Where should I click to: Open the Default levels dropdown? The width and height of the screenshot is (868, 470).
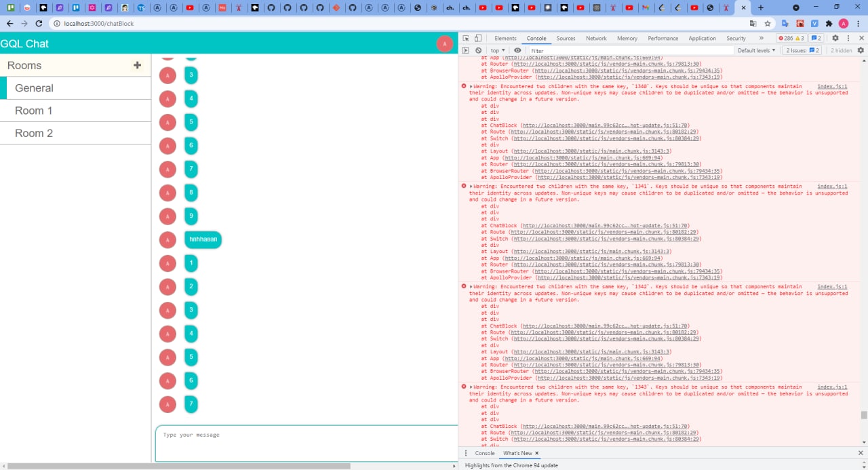756,50
